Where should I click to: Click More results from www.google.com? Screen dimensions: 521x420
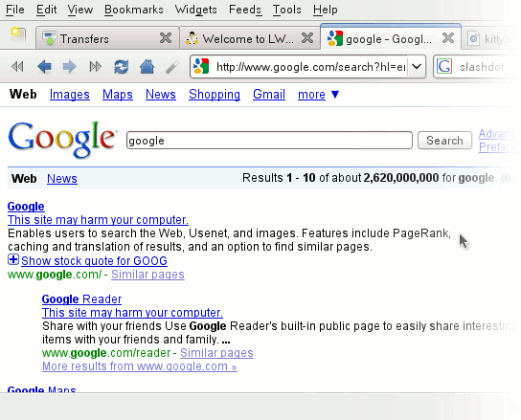pos(139,366)
